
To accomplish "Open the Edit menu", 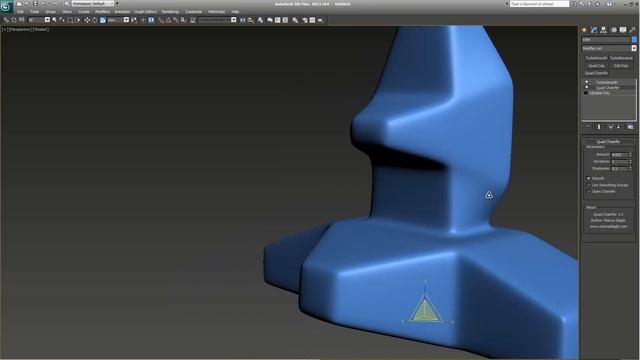I will point(20,12).
